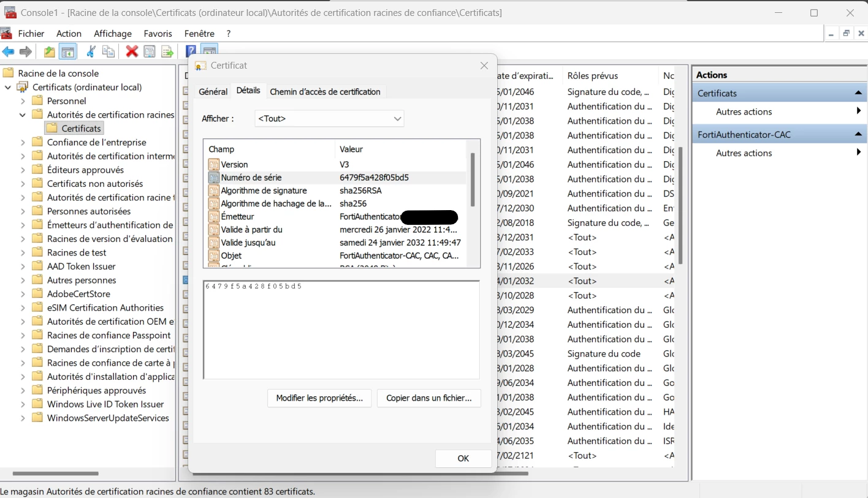Image resolution: width=868 pixels, height=498 pixels.
Task: Click the serial number value text box
Action: (341, 330)
